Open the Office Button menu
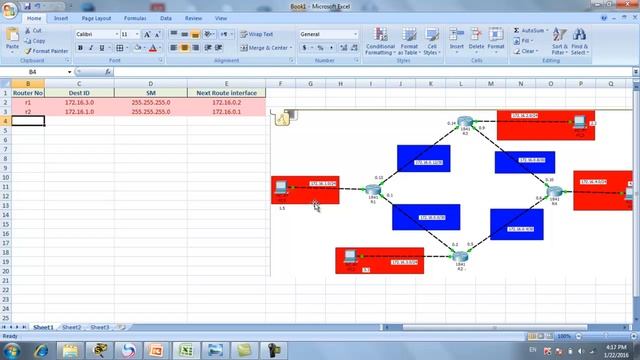The height and width of the screenshot is (360, 640). pos(9,10)
